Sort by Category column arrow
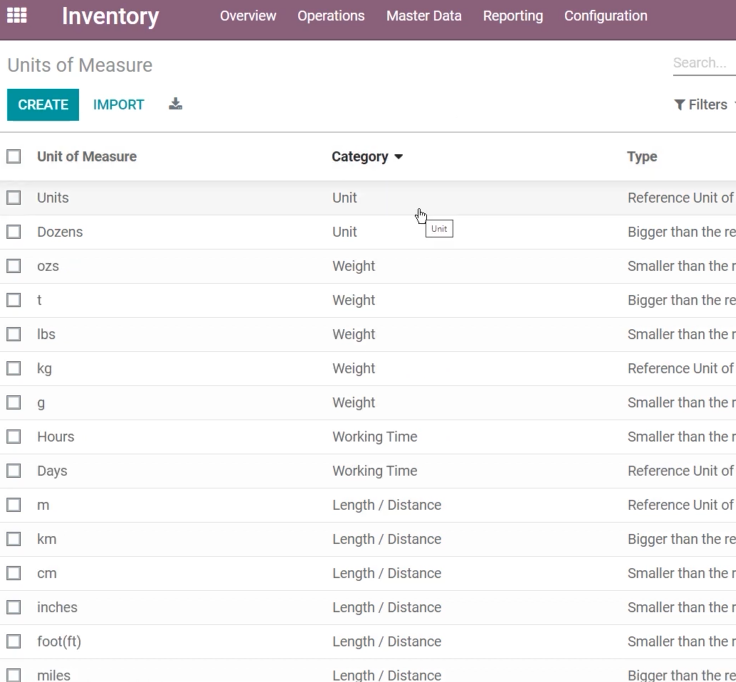This screenshot has height=682, width=736. [x=399, y=157]
